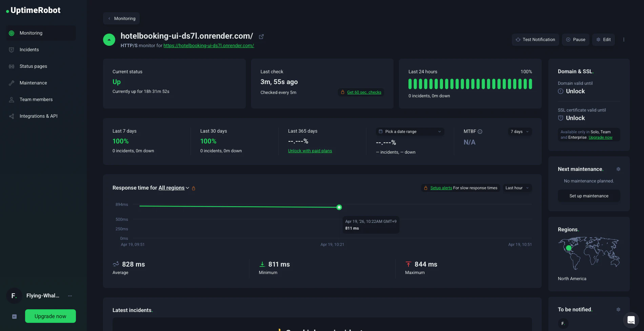Click the Maximum response time icon
The height and width of the screenshot is (331, 644).
coord(408,264)
